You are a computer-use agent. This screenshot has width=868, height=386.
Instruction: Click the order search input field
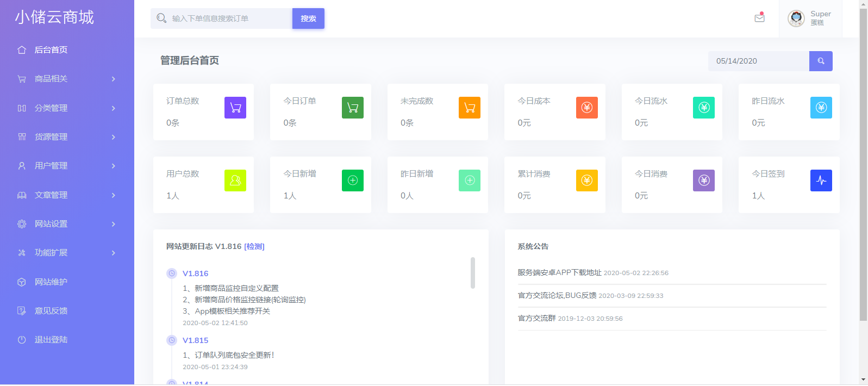[x=228, y=18]
